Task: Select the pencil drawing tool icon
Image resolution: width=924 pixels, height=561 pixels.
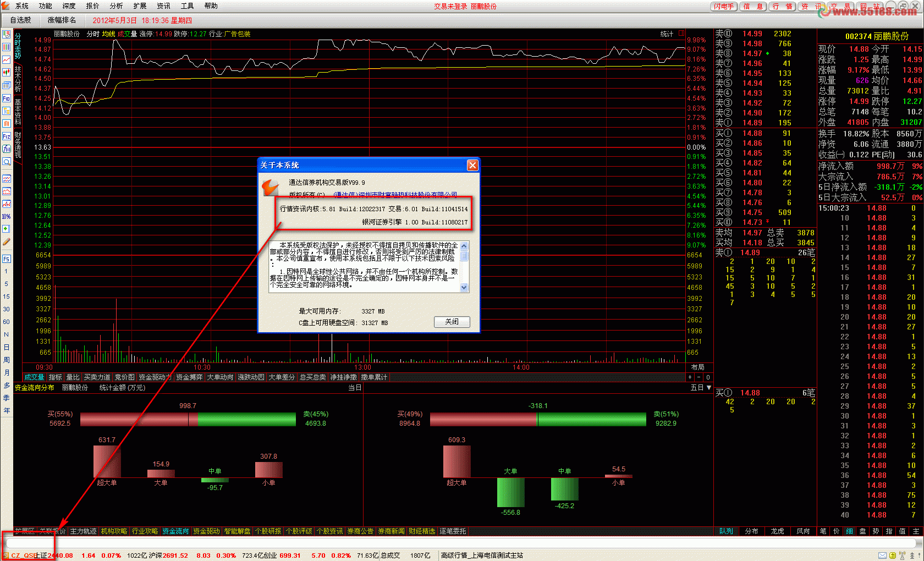Action: (x=7, y=241)
